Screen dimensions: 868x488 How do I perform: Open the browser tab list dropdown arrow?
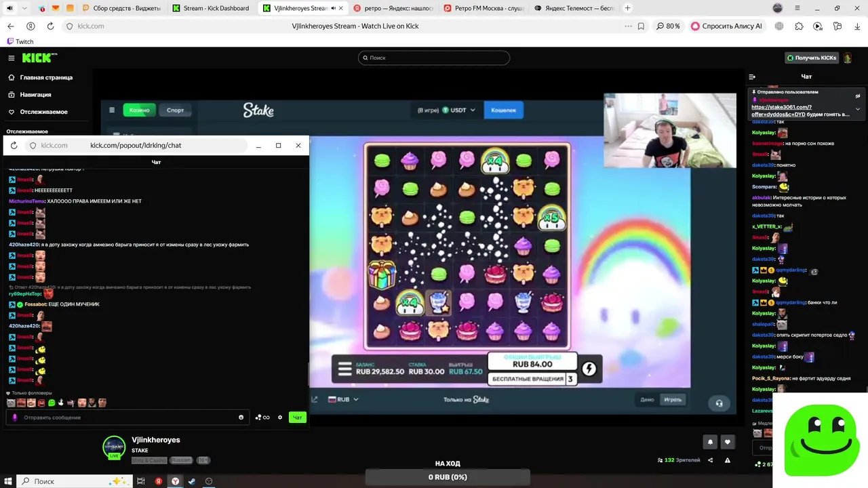pos(24,8)
